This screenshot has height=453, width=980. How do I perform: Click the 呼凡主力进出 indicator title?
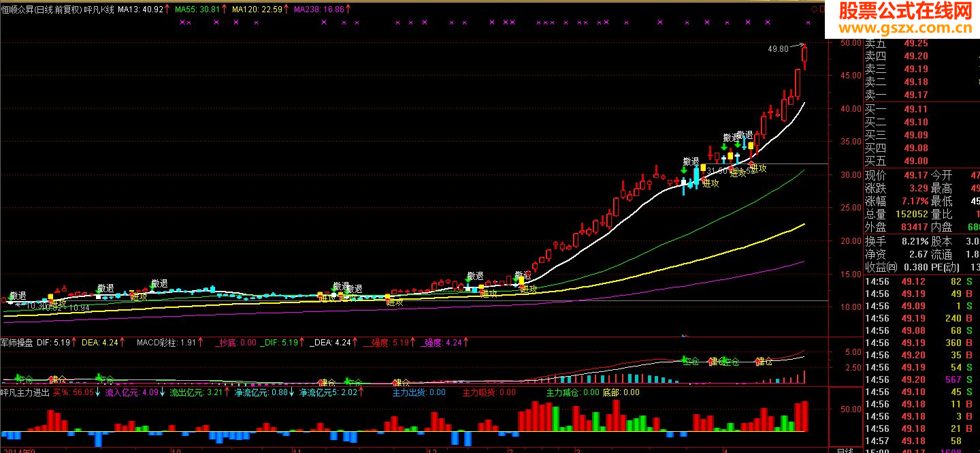pyautogui.click(x=24, y=392)
